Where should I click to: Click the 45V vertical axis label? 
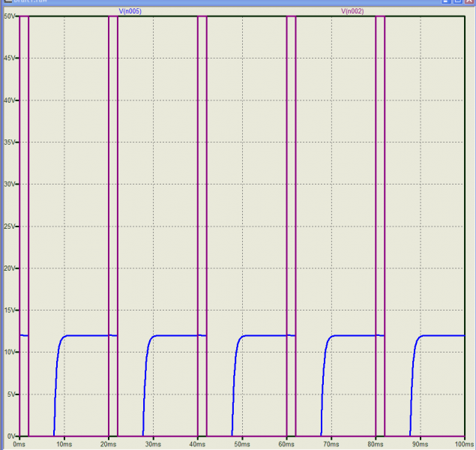(x=10, y=58)
